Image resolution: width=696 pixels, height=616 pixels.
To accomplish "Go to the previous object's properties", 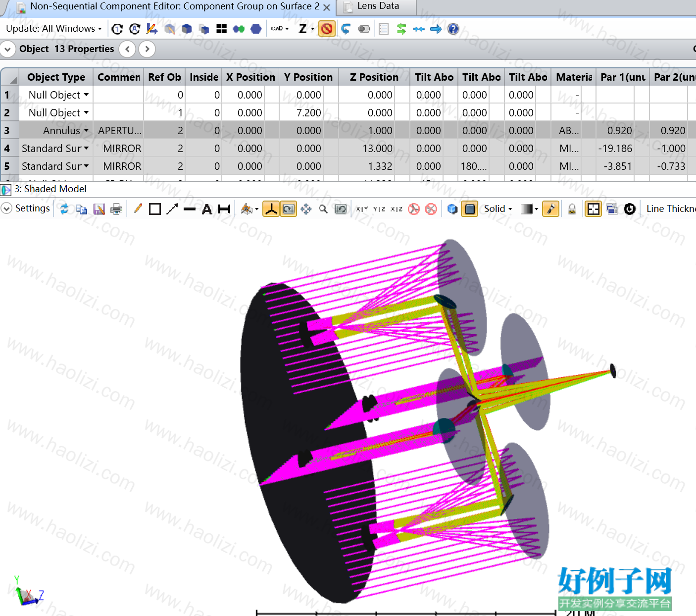I will (128, 49).
